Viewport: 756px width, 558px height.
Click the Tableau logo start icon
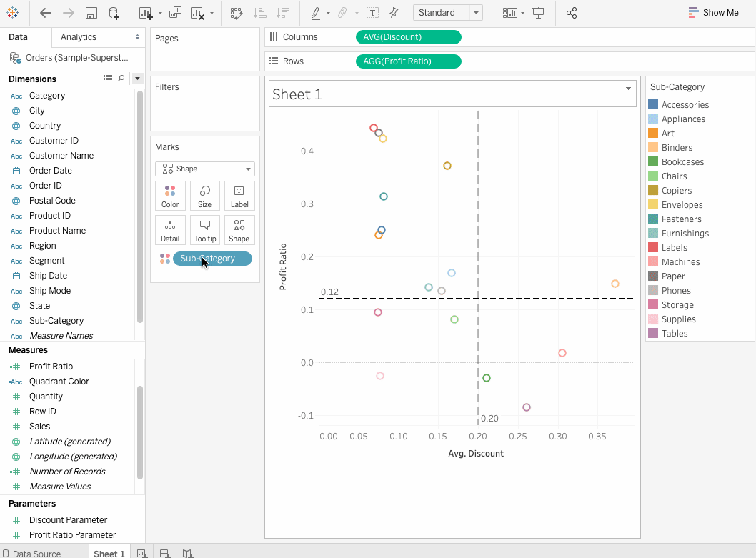tap(13, 13)
